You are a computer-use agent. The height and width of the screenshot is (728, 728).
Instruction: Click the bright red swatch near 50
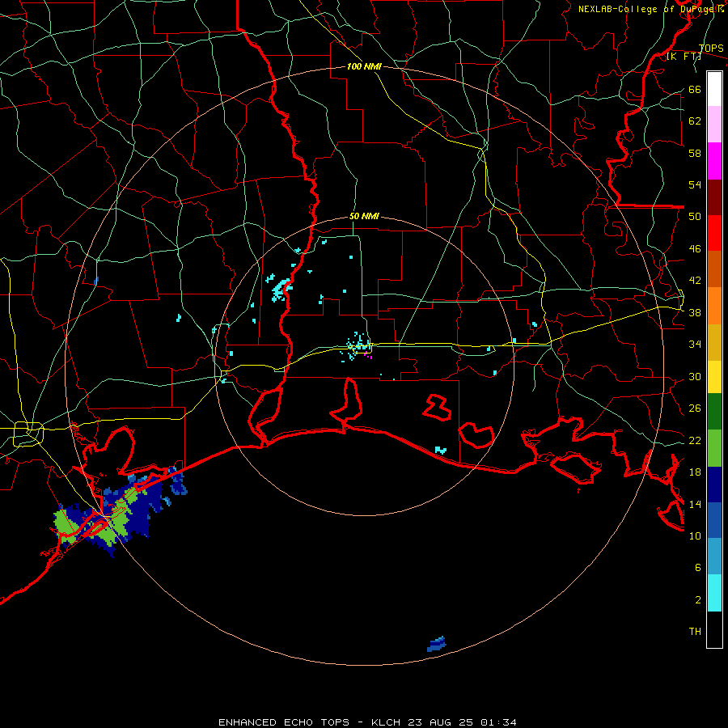pyautogui.click(x=714, y=233)
